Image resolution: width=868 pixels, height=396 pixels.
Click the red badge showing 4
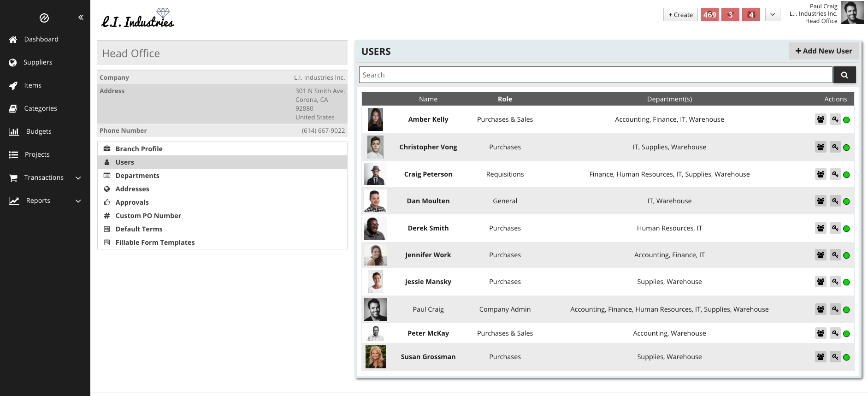click(x=751, y=15)
